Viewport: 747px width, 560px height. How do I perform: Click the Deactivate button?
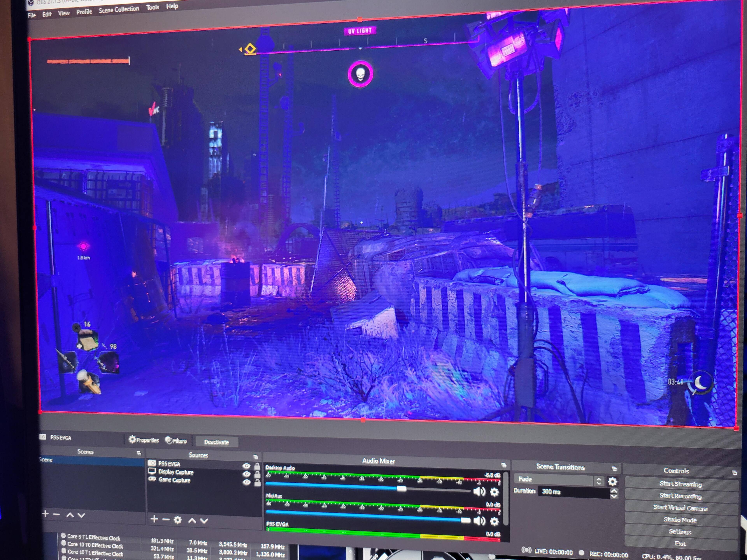click(x=217, y=442)
